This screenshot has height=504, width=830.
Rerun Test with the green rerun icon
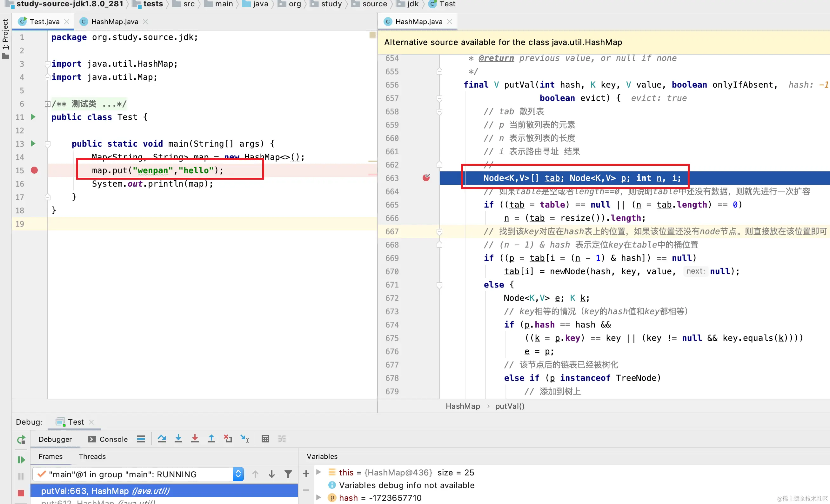pos(21,440)
